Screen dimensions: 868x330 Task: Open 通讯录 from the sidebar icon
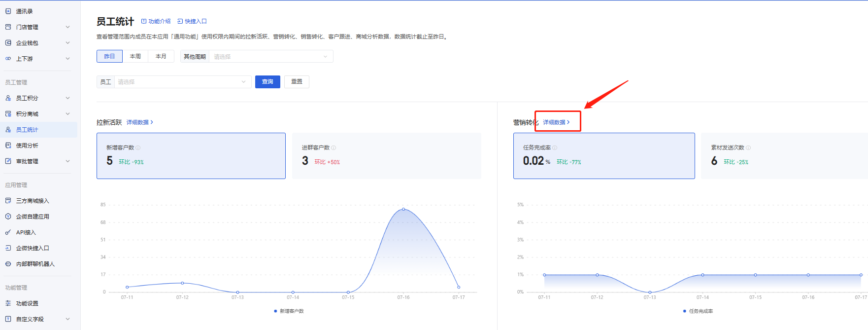click(x=8, y=11)
